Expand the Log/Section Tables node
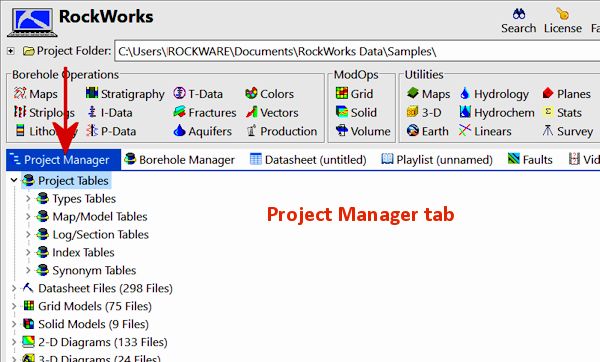The width and height of the screenshot is (600, 362). pyautogui.click(x=28, y=235)
